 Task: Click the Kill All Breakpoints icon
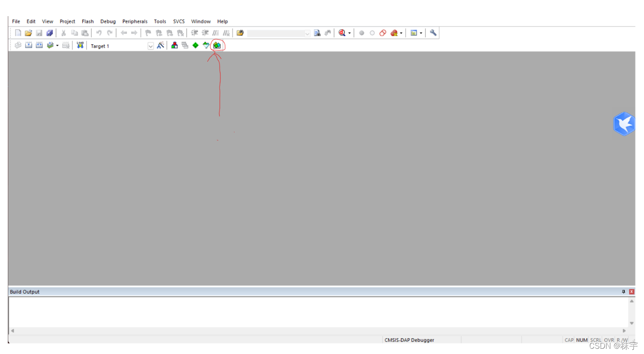click(394, 33)
